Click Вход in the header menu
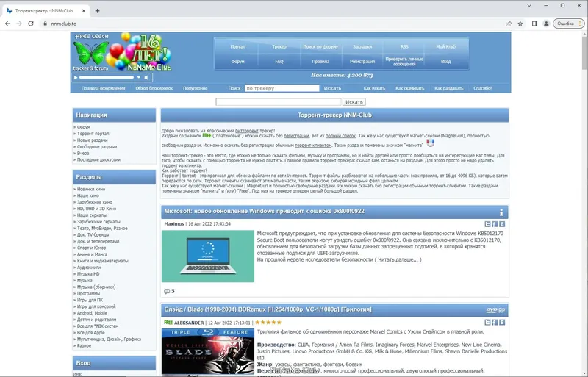 tap(446, 62)
